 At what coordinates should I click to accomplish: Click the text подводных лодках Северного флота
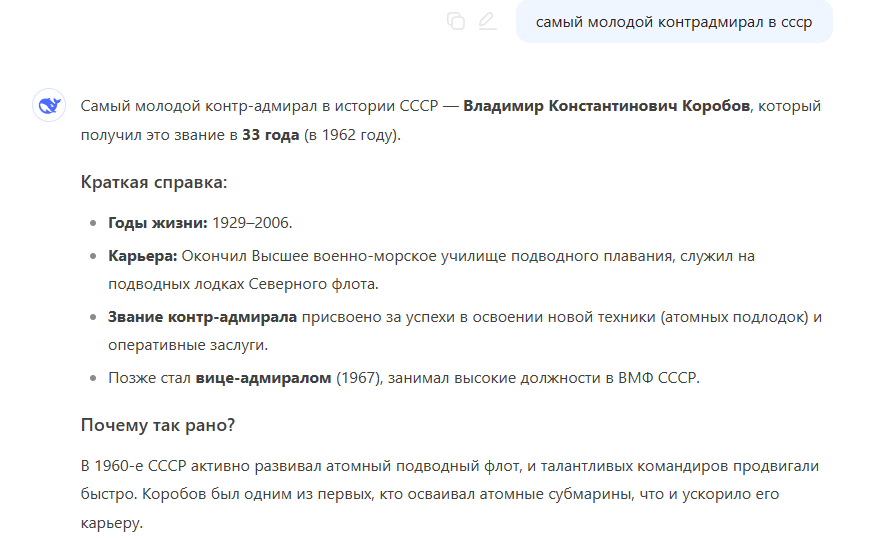tap(243, 284)
